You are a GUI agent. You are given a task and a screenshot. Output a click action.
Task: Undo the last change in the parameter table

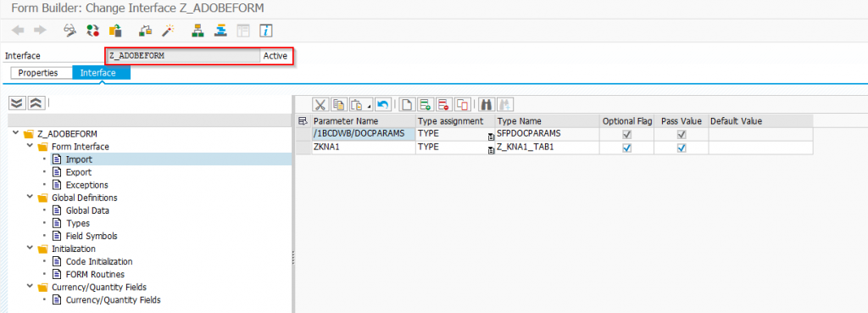coord(382,104)
